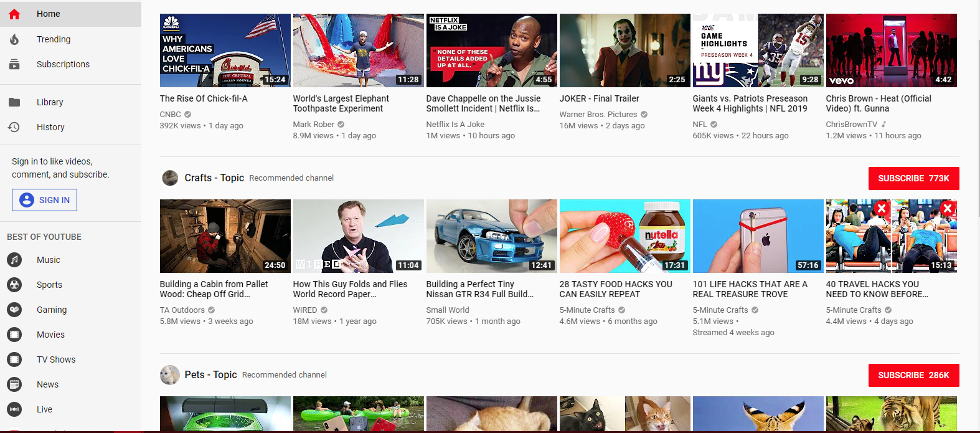Open 28 Tasty Food Hacks title link
Screen dimensions: 980x433
click(616, 289)
